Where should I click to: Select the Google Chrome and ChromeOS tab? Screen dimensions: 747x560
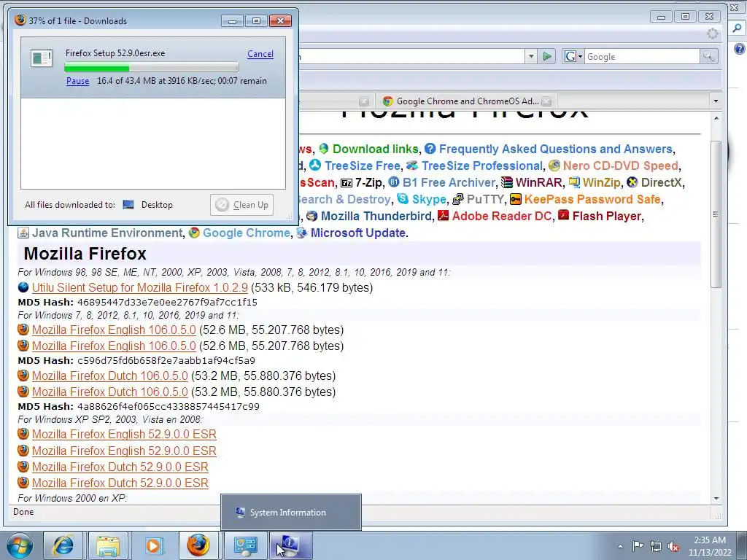tap(467, 101)
